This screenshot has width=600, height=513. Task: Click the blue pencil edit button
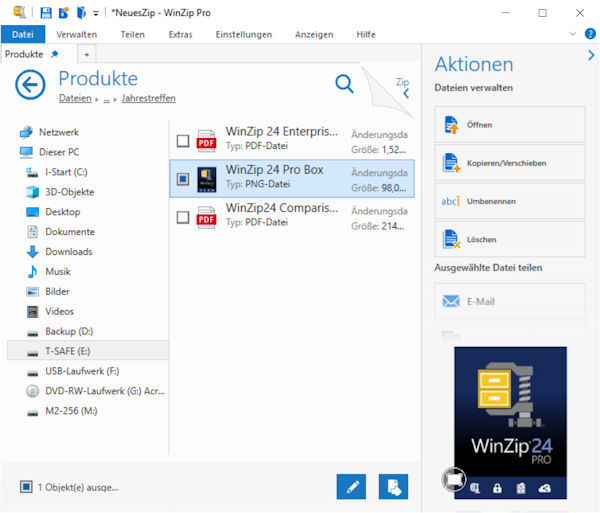pyautogui.click(x=351, y=487)
